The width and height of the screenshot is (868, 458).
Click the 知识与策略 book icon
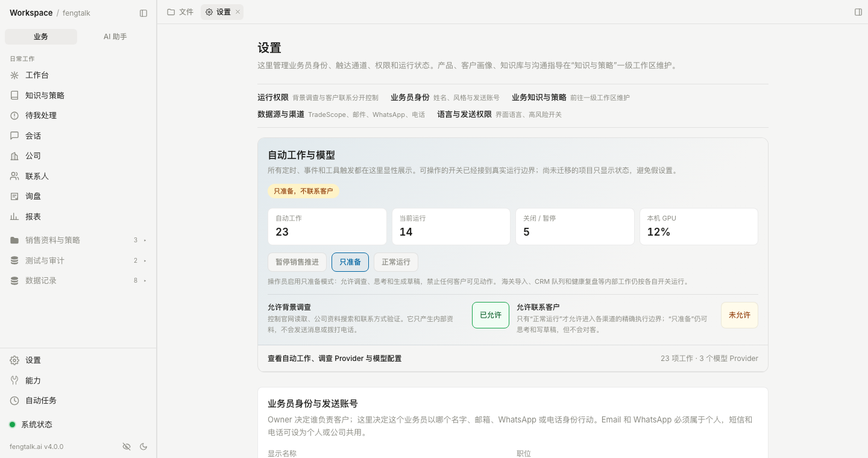pos(14,95)
